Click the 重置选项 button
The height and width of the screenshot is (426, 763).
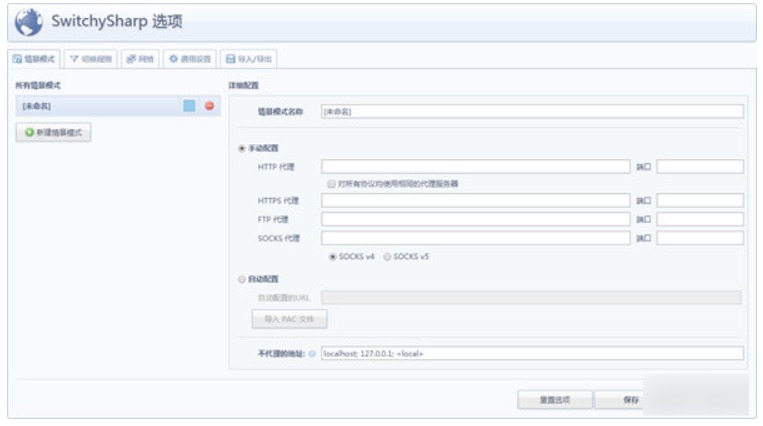point(555,400)
